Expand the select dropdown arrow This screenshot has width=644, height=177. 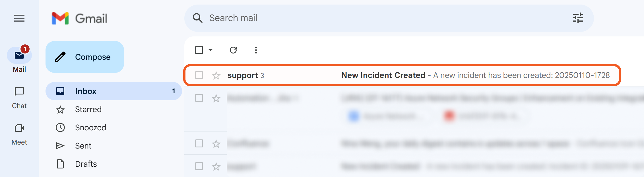tap(210, 50)
